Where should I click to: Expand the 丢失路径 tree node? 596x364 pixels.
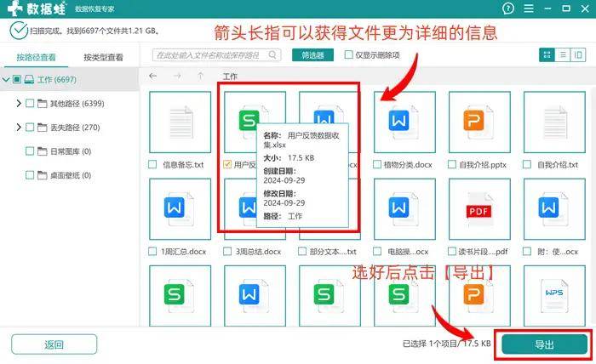18,128
